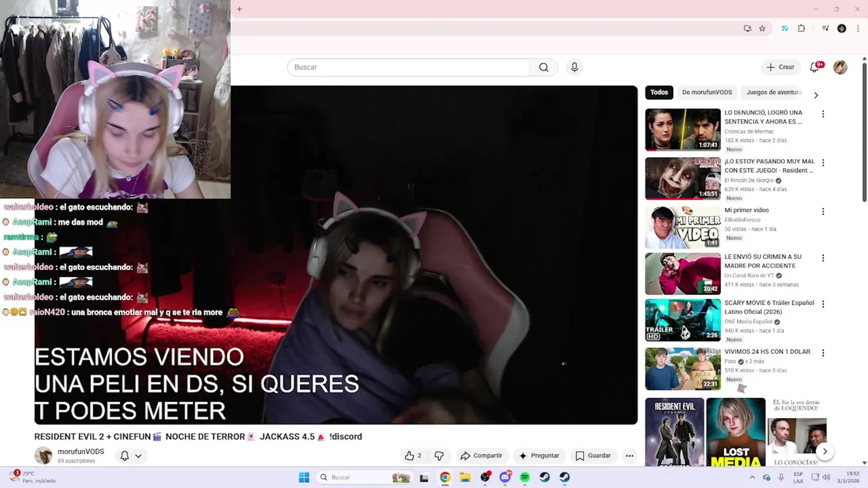Dislike the video with thumbs down
The width and height of the screenshot is (868, 488).
(x=439, y=455)
